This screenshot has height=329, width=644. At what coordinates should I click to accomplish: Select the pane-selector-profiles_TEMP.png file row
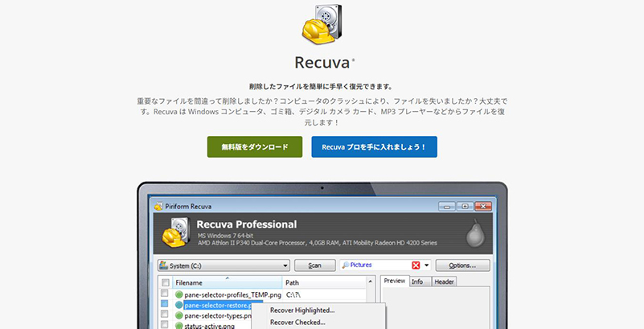(232, 294)
